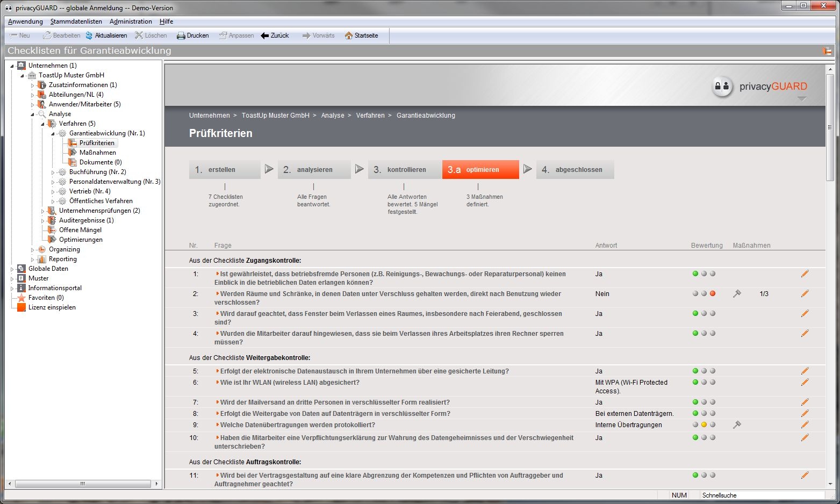Expand the Globale Daten node
The height and width of the screenshot is (504, 840).
click(x=12, y=269)
